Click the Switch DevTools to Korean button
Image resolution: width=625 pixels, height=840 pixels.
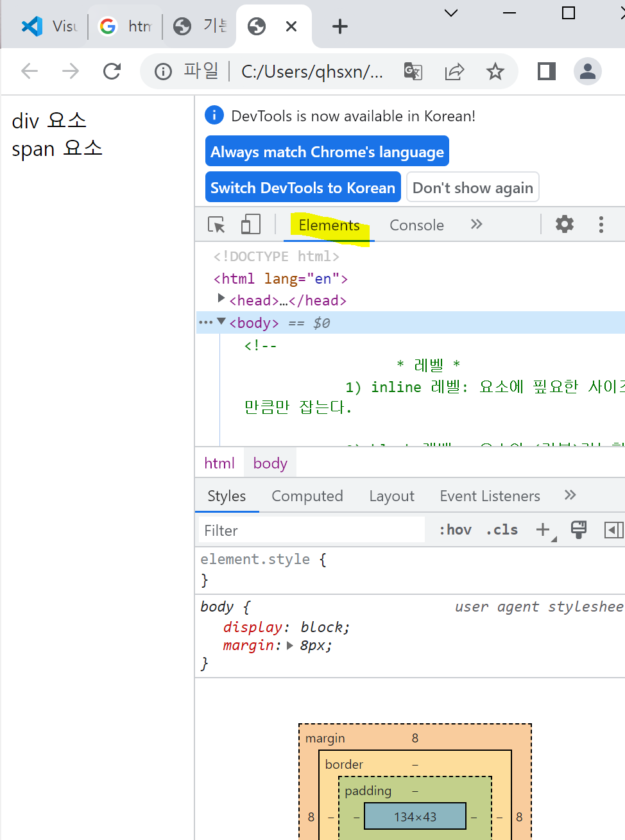302,187
